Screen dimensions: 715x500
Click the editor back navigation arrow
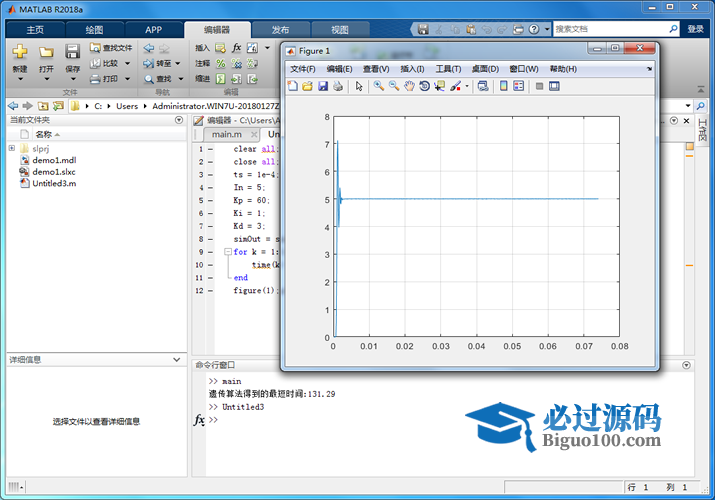tap(149, 48)
